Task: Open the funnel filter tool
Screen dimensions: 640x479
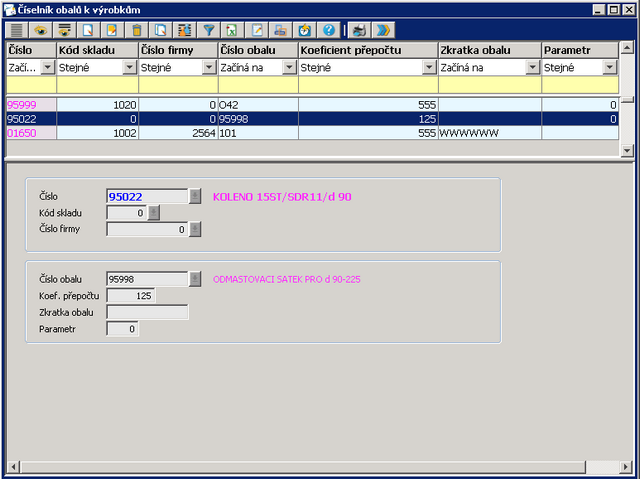Action: 209,30
